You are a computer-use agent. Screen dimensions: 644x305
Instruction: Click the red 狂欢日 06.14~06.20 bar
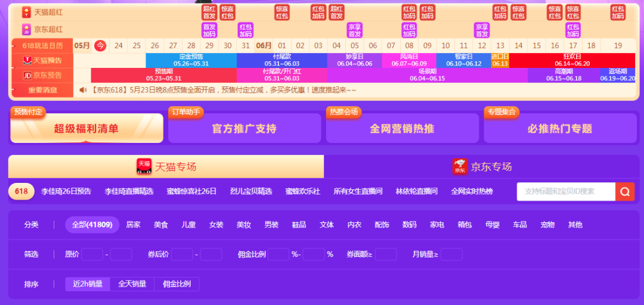[x=572, y=60]
